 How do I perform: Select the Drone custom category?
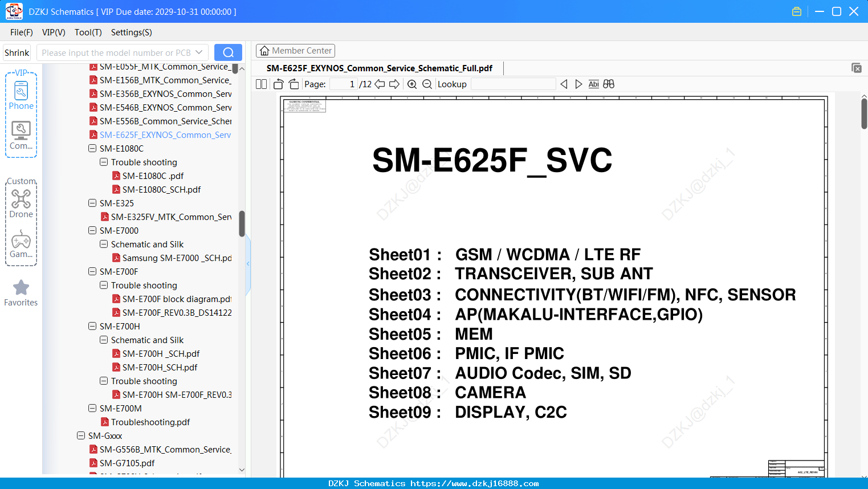point(21,203)
